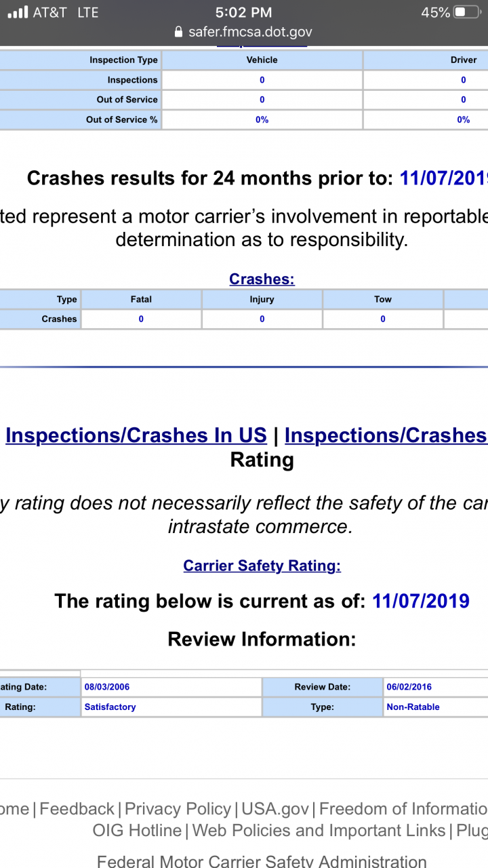488x868 pixels.
Task: Tap the safer.fmcsa.dot.gov address bar
Action: point(244,32)
